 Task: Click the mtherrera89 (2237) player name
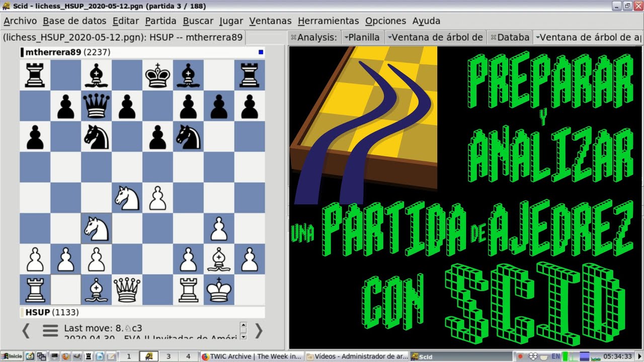67,52
